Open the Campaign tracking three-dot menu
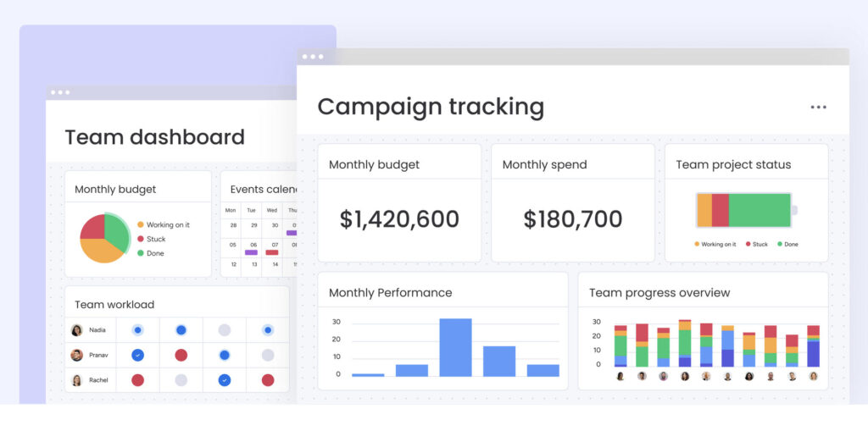This screenshot has width=868, height=442. click(x=818, y=108)
